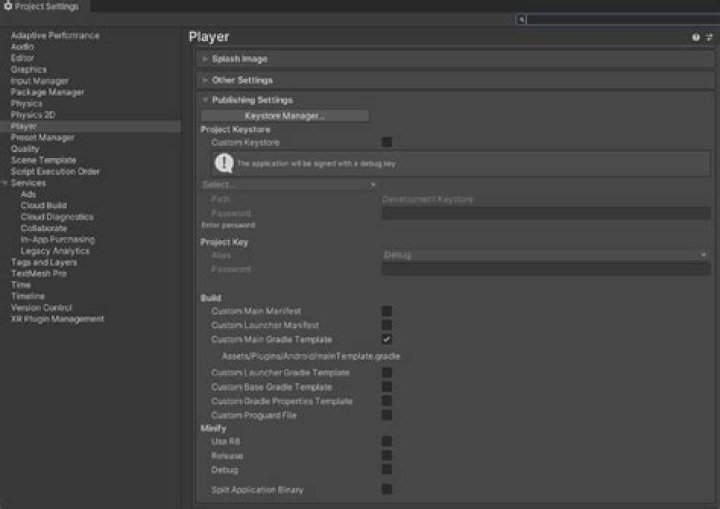The image size is (720, 509).
Task: Select the Quality category
Action: pos(25,149)
